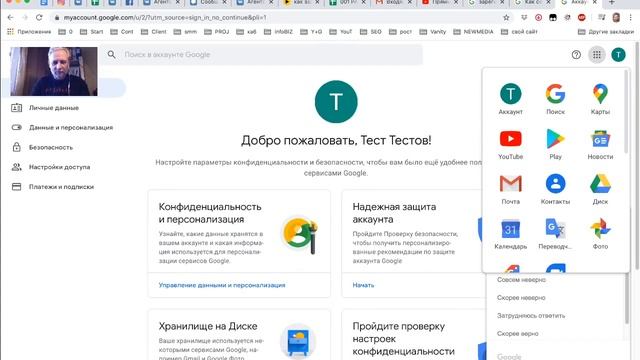Bookmark this page with star icon
The width and height of the screenshot is (640, 360).
coord(506,18)
